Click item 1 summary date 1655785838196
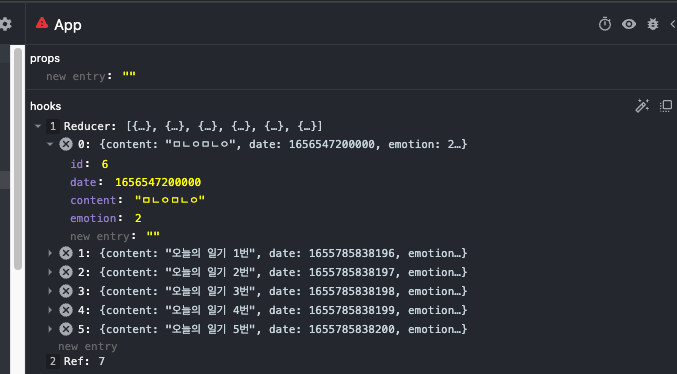 [x=283, y=253]
